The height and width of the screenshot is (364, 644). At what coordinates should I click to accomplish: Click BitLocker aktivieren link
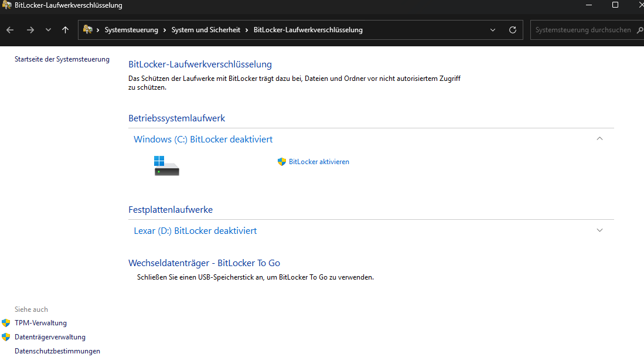tap(319, 162)
